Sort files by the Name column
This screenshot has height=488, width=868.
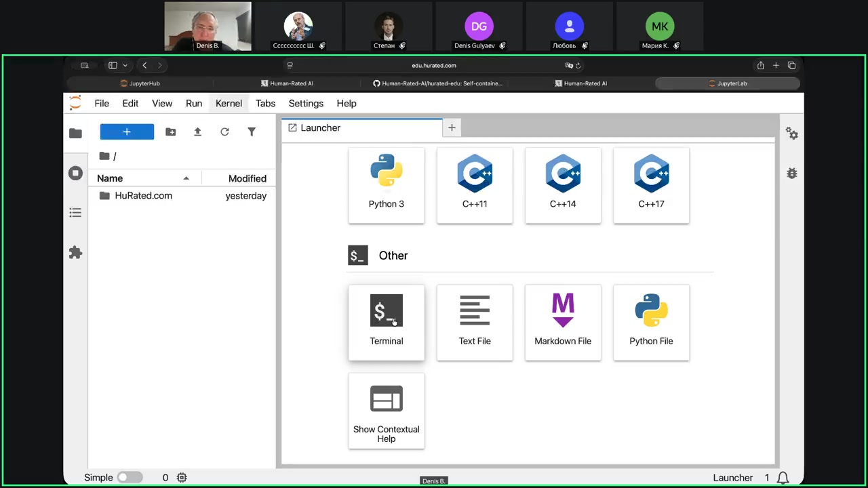pyautogui.click(x=110, y=178)
